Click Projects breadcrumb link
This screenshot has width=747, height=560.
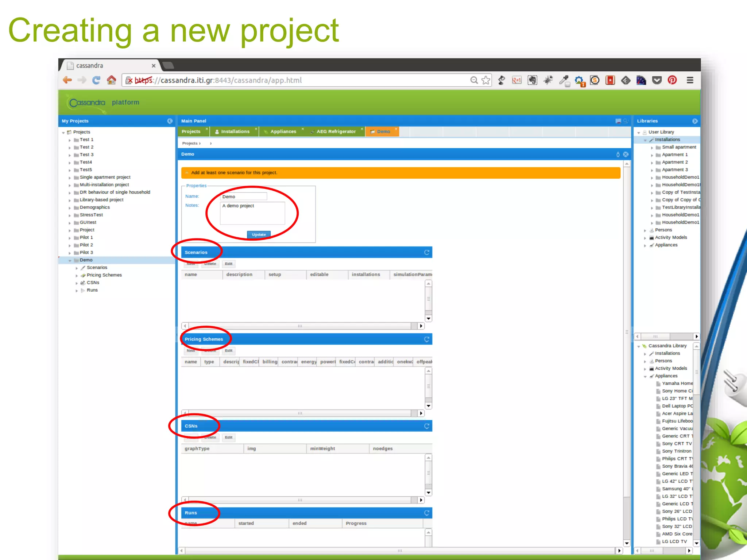tap(190, 143)
